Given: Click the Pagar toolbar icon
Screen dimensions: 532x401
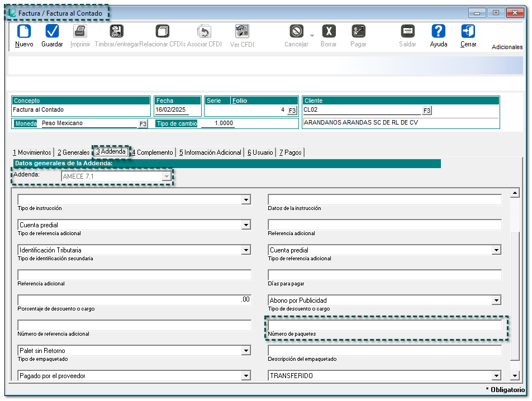Looking at the screenshot, I should pyautogui.click(x=358, y=32).
